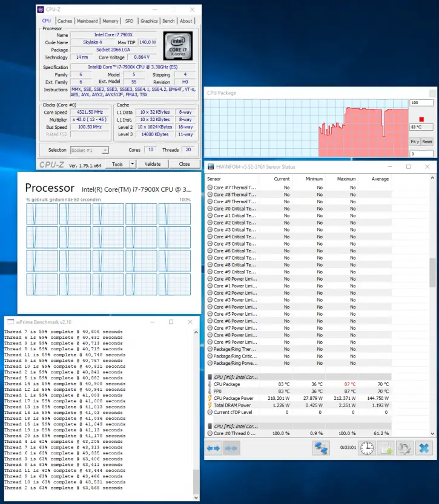The image size is (439, 504).
Task: Click the Intel Core i7 X-series logo
Action: click(178, 45)
